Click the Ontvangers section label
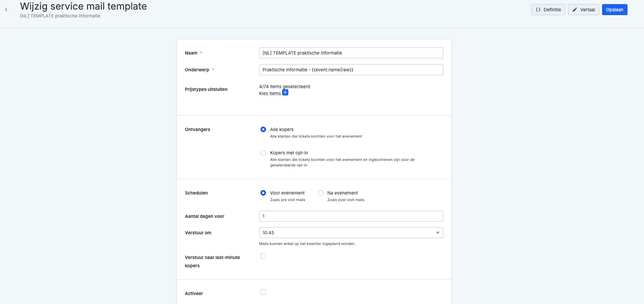Image resolution: width=644 pixels, height=304 pixels. (198, 129)
